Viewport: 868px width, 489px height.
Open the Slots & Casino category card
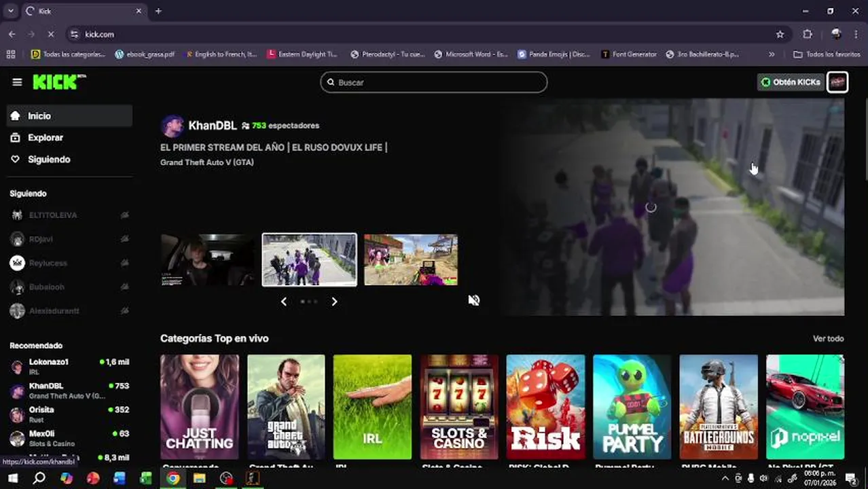click(459, 407)
